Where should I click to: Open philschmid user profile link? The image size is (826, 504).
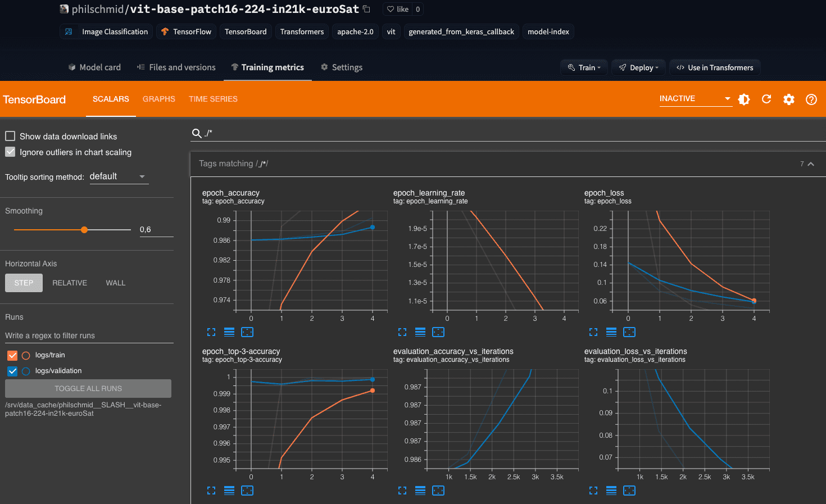coord(98,9)
